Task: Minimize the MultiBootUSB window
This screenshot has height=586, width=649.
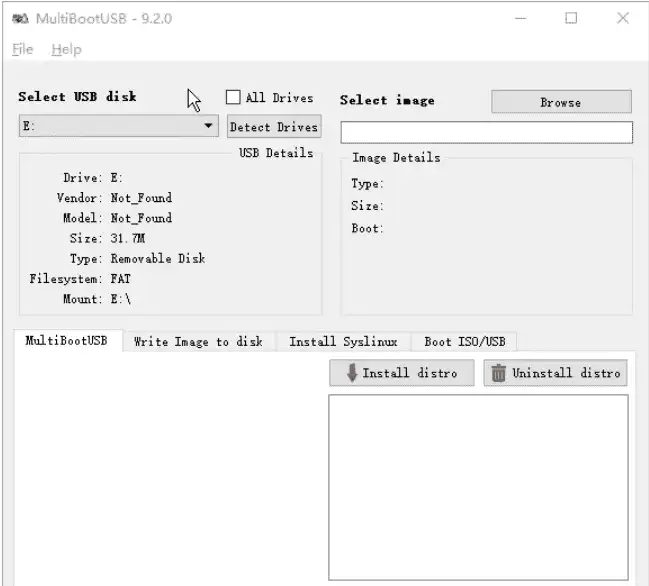Action: 521,18
